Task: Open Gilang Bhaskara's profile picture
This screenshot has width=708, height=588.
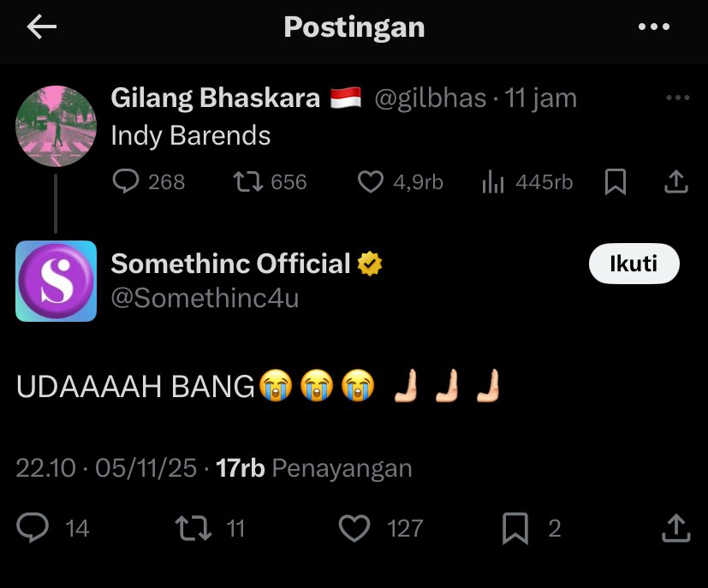Action: pos(56,126)
